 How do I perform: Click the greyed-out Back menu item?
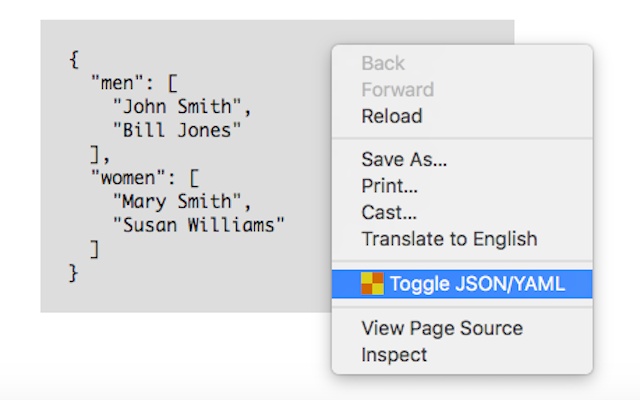click(x=383, y=63)
